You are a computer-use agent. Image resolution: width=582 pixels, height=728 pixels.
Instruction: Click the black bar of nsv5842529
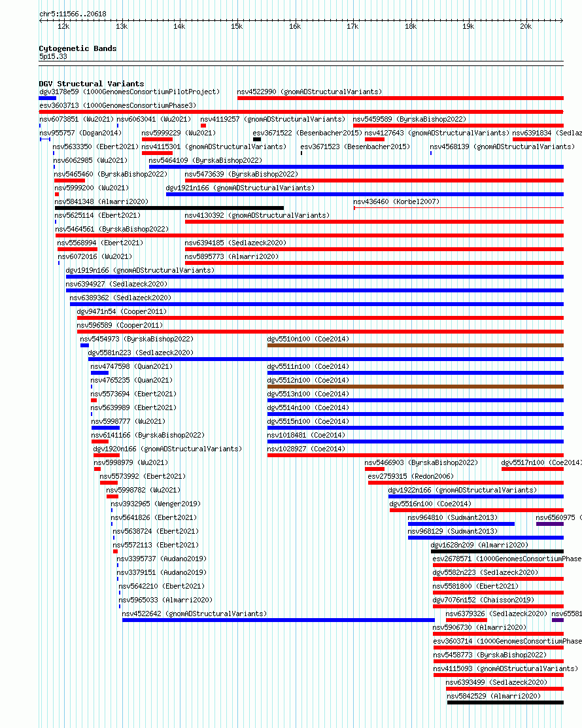point(505,703)
